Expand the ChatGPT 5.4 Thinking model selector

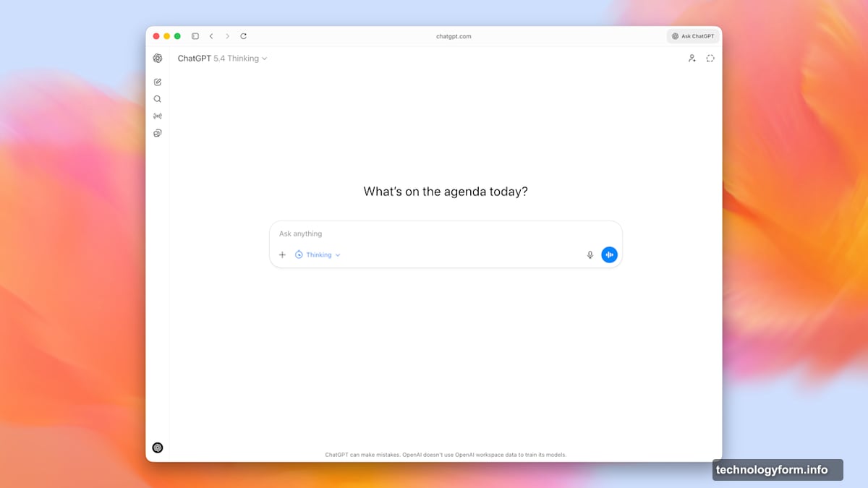click(223, 59)
